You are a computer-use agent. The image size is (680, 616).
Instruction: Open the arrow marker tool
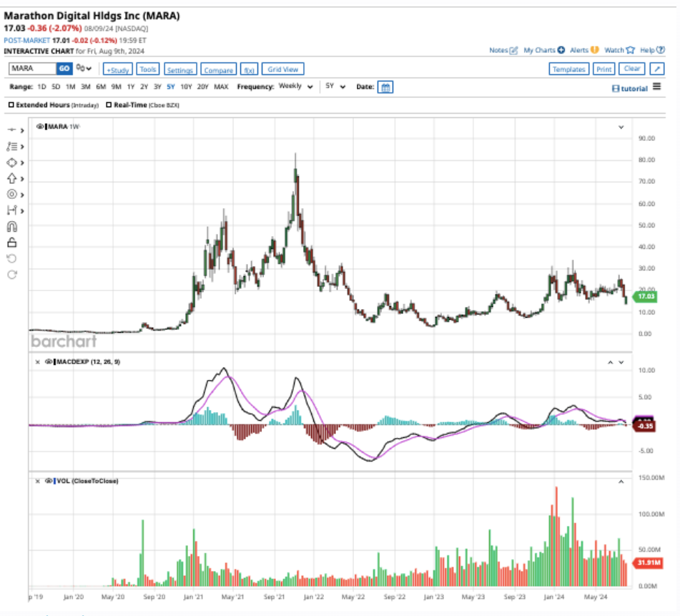11,178
